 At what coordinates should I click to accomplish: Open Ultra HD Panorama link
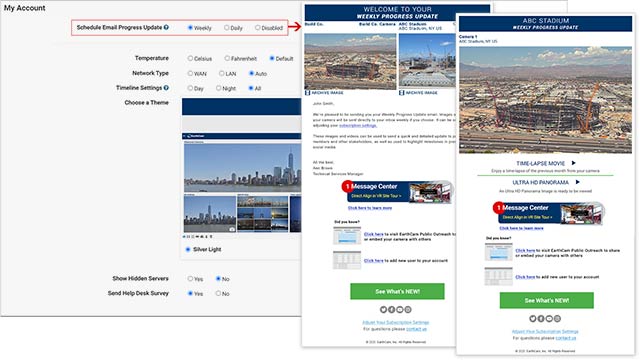[x=540, y=182]
